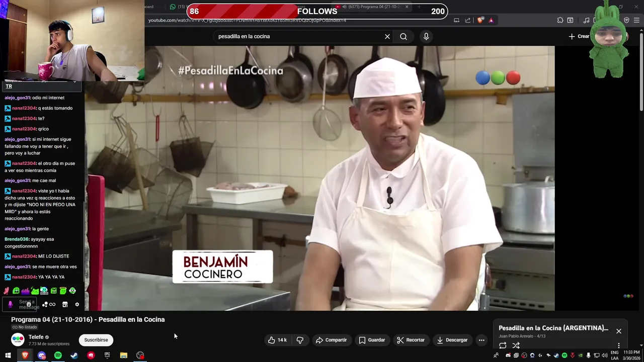Open the Compartir share option
644x362 pixels.
tap(331, 340)
